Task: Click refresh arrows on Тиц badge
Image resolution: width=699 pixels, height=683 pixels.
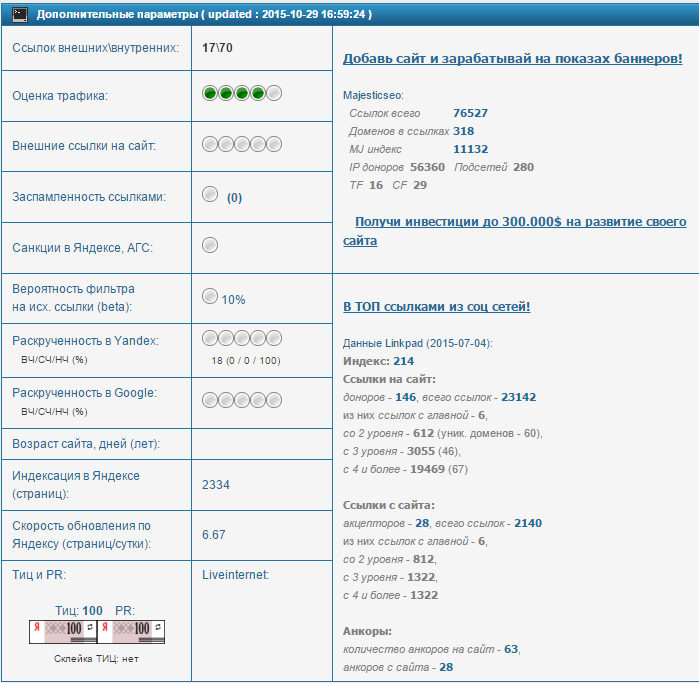Action: point(90,627)
